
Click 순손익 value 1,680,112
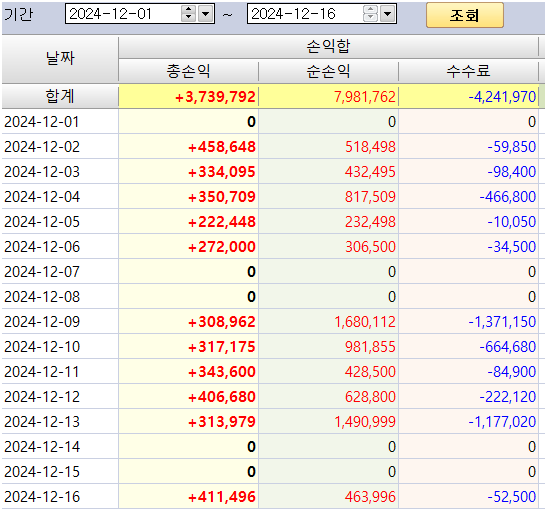pyautogui.click(x=365, y=322)
